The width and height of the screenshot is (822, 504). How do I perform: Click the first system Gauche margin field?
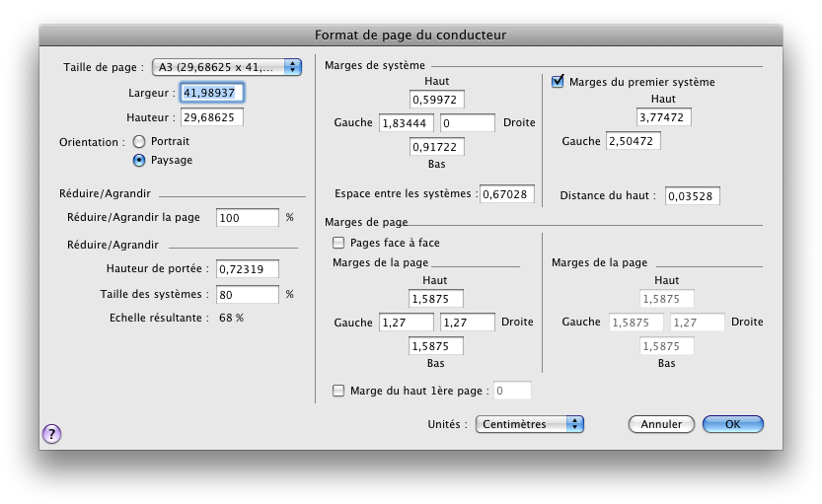(633, 141)
